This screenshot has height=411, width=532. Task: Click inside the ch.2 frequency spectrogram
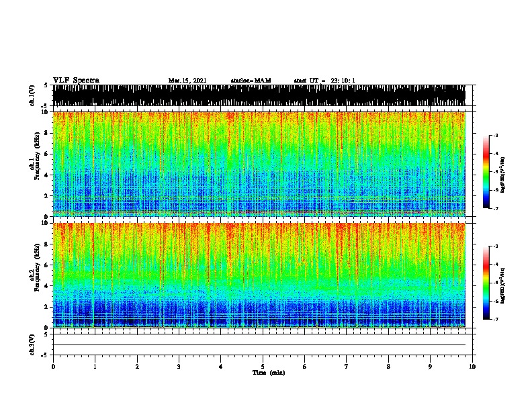(259, 275)
